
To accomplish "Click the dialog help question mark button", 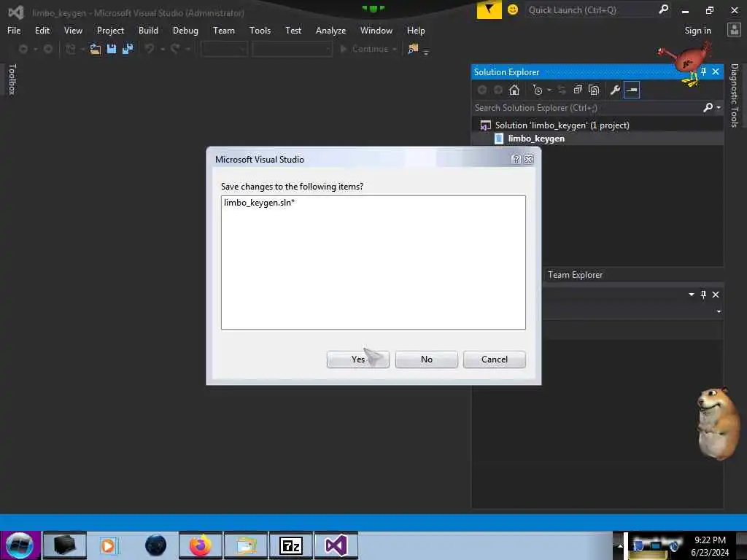I will [516, 159].
